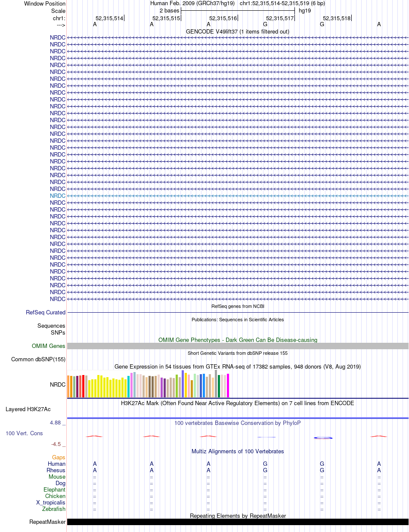Click the Dog species label

(61, 483)
